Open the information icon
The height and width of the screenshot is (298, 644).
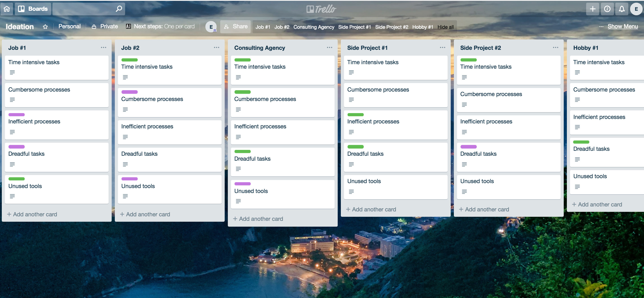607,9
